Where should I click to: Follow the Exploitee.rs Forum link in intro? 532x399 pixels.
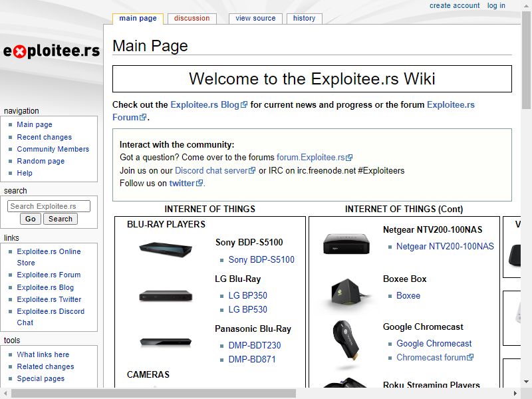point(451,104)
